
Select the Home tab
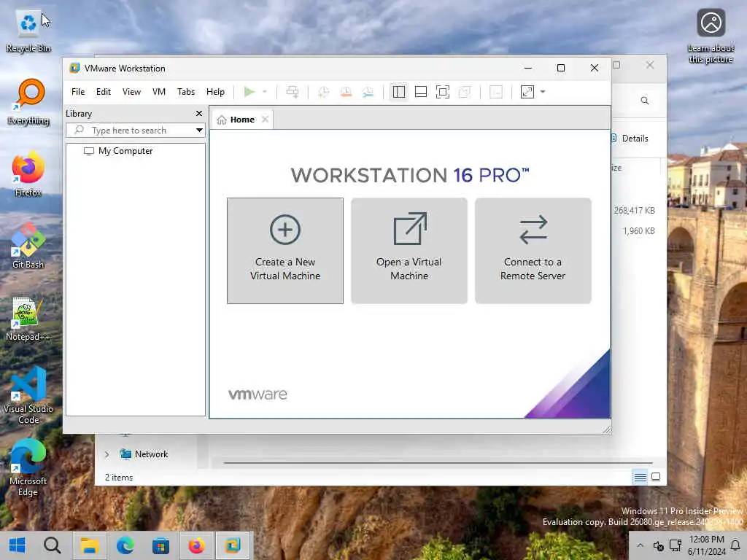click(x=242, y=120)
